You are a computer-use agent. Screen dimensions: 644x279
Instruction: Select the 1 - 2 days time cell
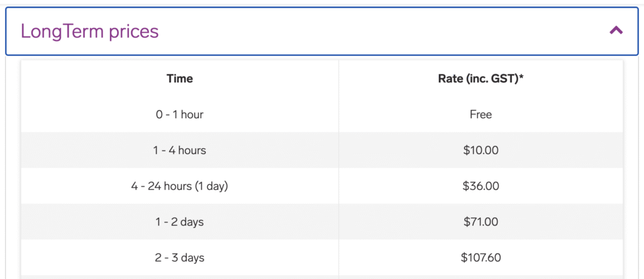pos(180,222)
